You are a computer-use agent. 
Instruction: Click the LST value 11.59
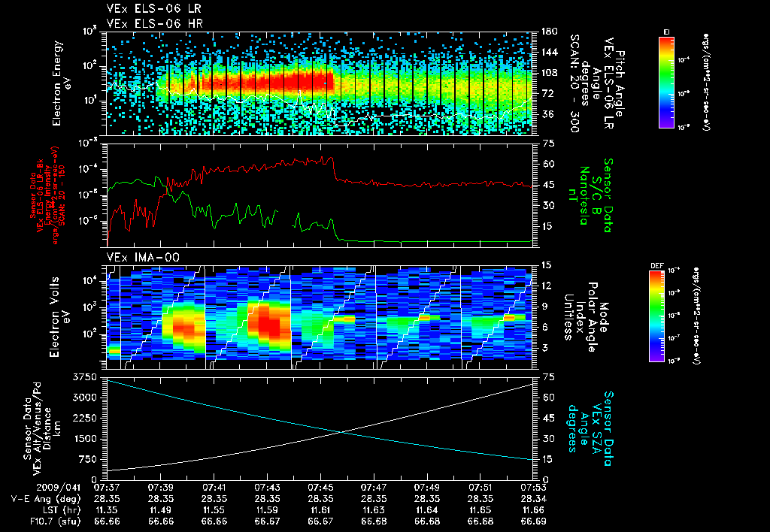click(x=267, y=510)
